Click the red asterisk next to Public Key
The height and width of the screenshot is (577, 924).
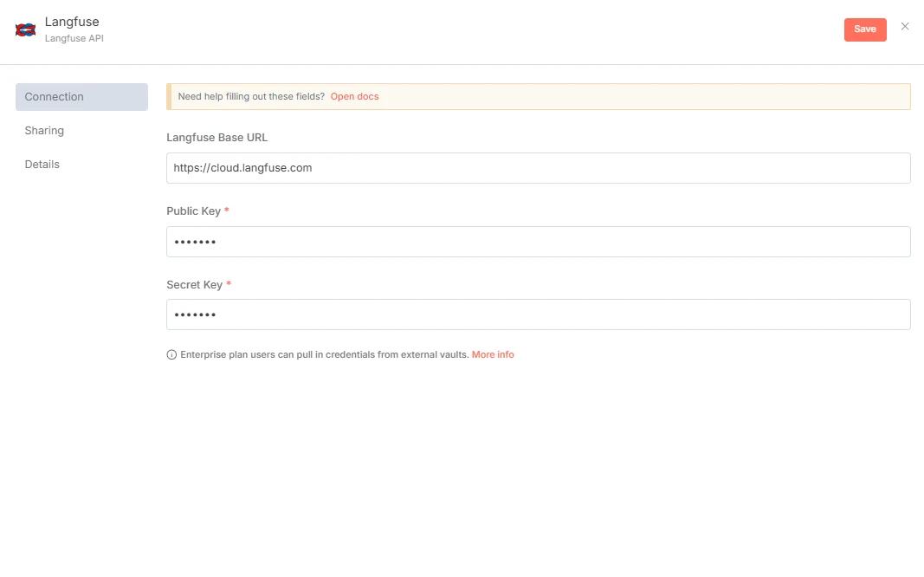(226, 210)
